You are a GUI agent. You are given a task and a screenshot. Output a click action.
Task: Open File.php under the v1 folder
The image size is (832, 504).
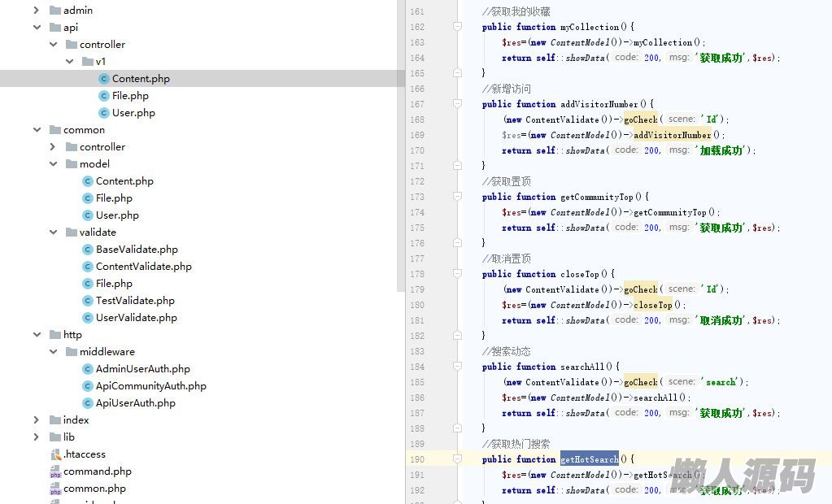pos(130,96)
